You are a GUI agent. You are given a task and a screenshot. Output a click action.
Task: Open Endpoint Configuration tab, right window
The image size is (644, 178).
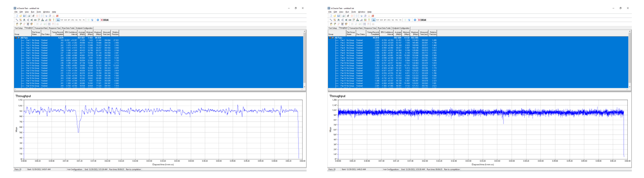tap(401, 28)
